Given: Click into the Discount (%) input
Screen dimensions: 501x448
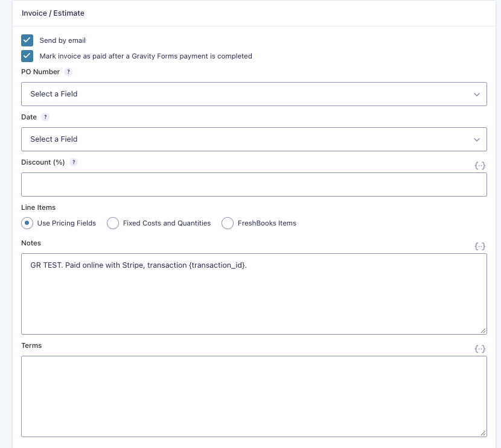Looking at the screenshot, I should [254, 185].
